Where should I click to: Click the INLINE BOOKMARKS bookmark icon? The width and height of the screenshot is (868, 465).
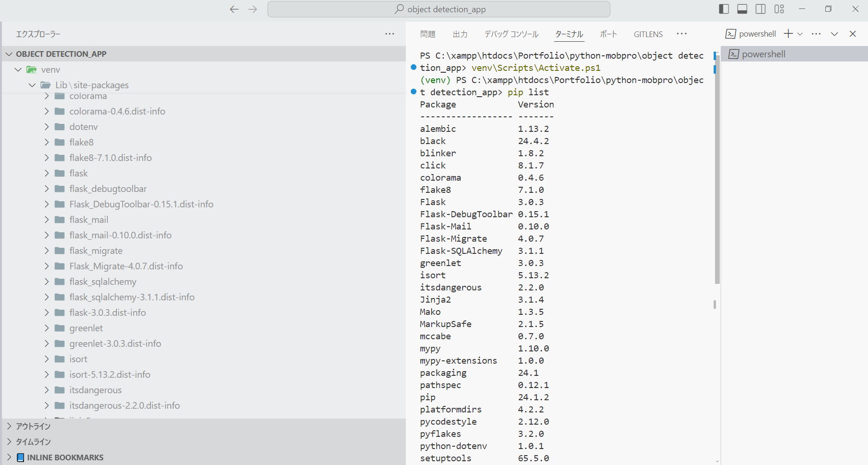coord(20,457)
